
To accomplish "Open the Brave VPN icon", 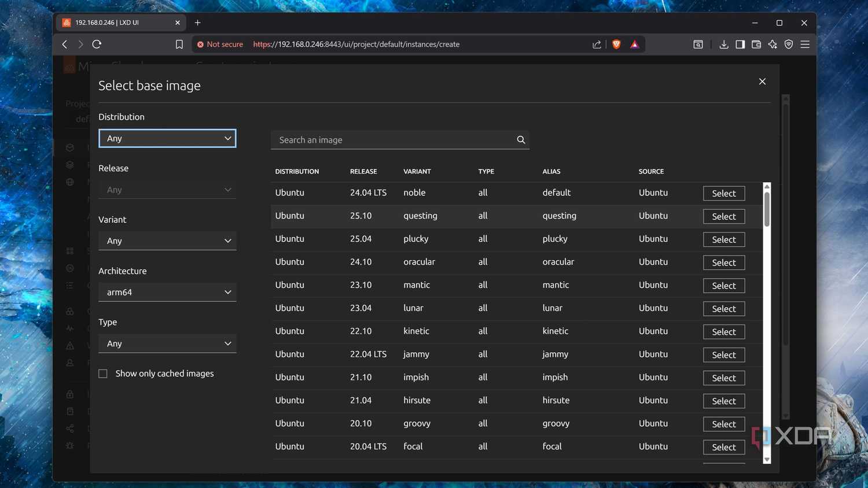I will (x=789, y=45).
